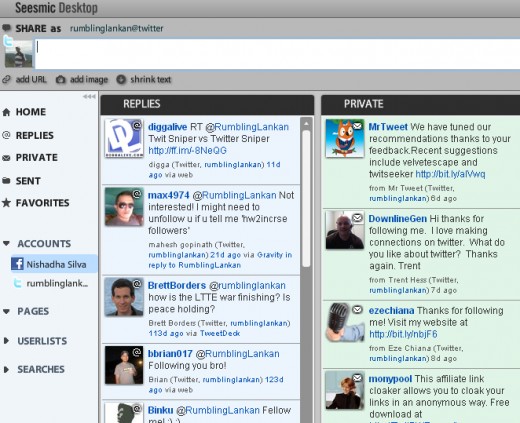Click the add image button
The height and width of the screenshot is (423, 520).
[82, 79]
